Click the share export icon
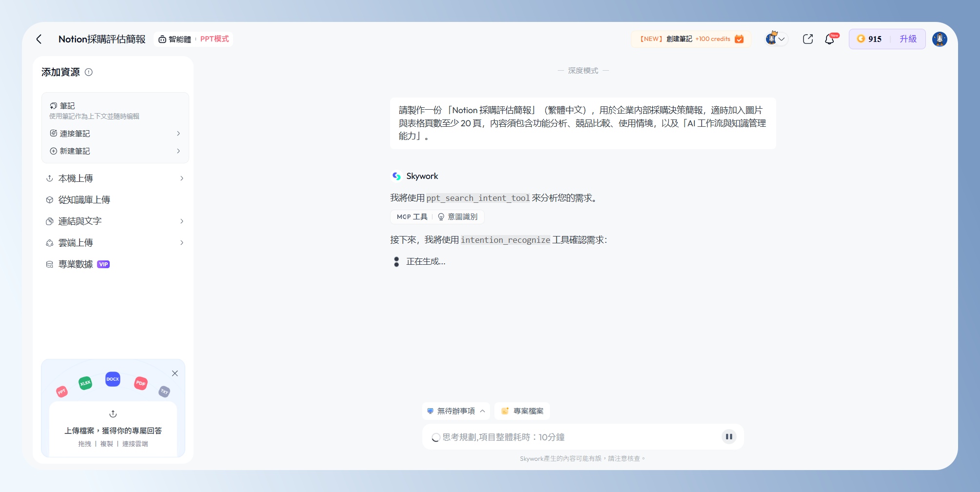The height and width of the screenshot is (492, 980). click(807, 39)
